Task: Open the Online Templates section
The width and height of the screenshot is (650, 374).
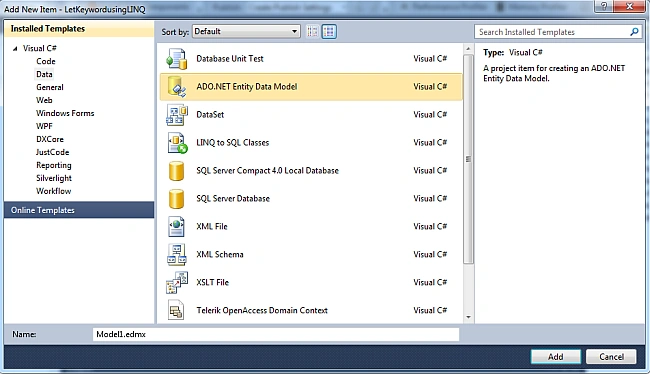Action: [x=79, y=210]
